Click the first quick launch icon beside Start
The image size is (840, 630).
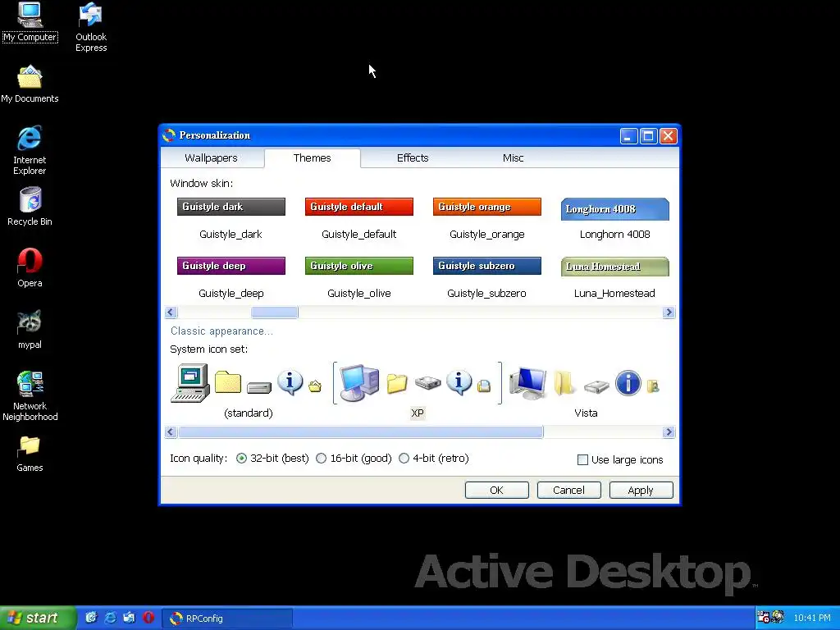91,618
